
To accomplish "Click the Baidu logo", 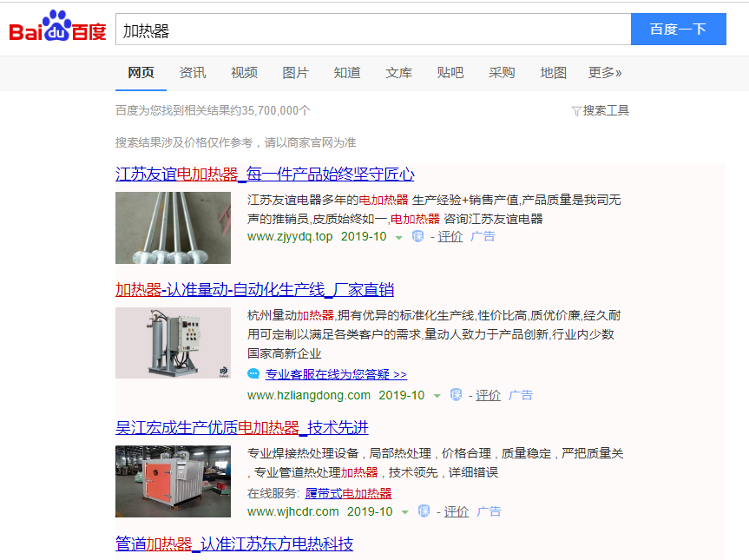I will (x=57, y=27).
